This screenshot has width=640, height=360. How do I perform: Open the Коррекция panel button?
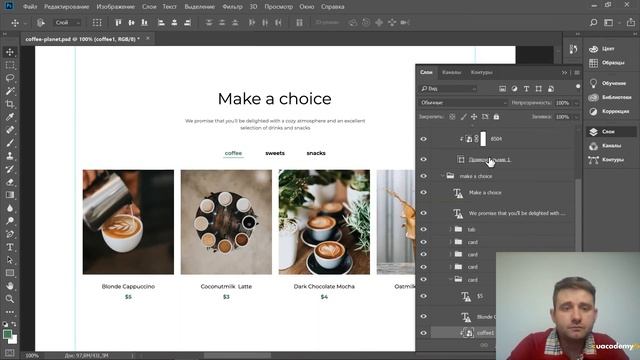point(610,111)
